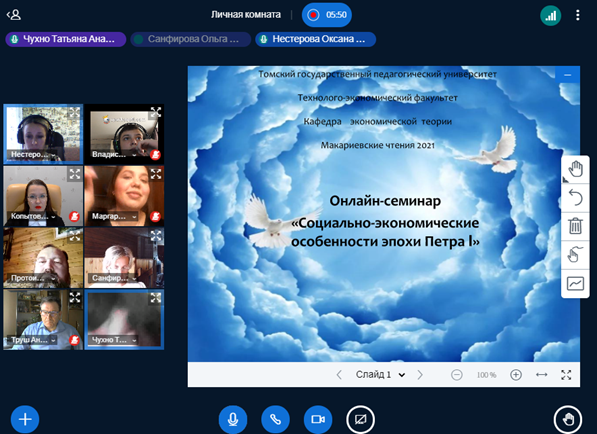Toggle the camera video button
The image size is (597, 434).
318,420
